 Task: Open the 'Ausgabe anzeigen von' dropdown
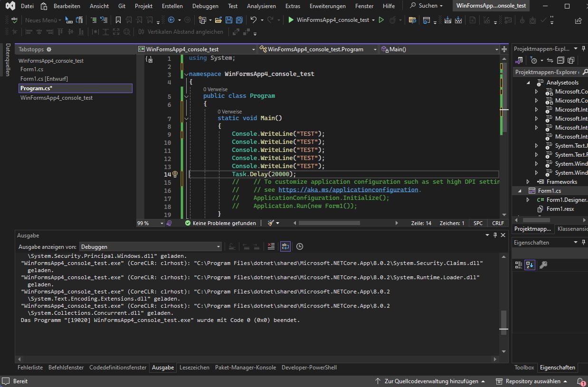[x=150, y=247]
